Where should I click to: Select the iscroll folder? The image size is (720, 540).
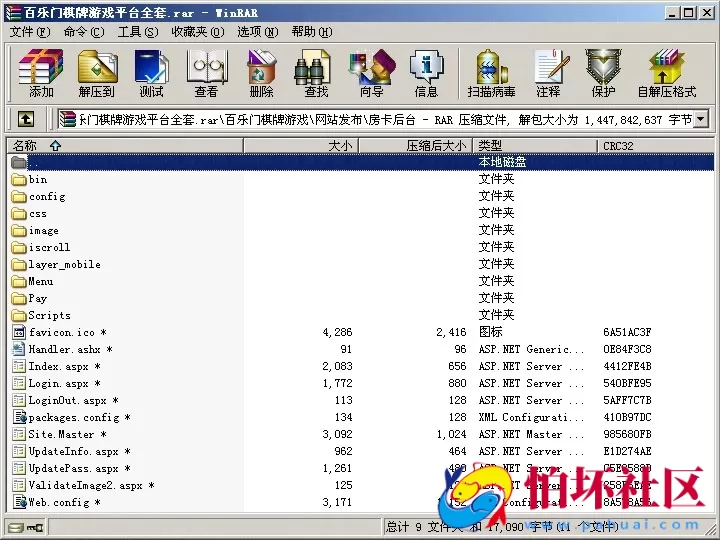click(x=40, y=248)
